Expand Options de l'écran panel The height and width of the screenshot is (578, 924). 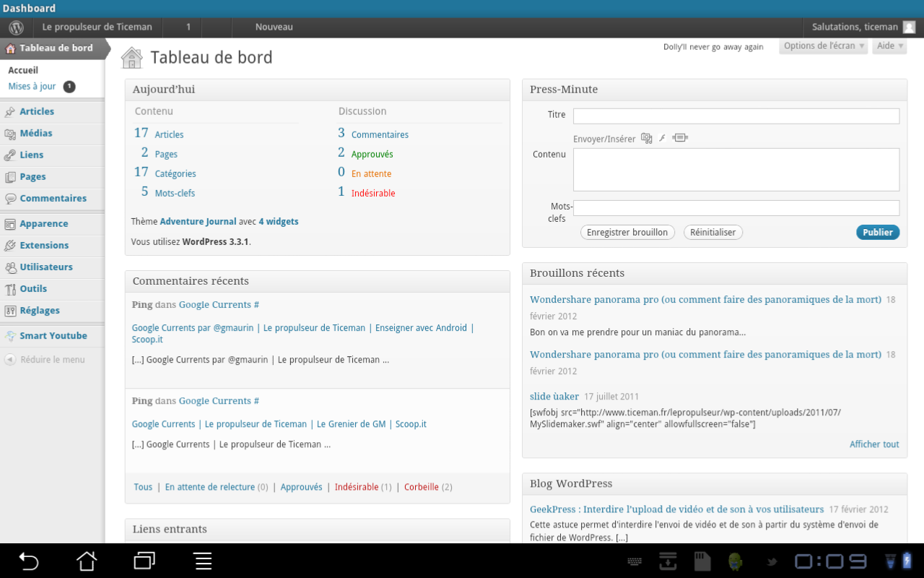[824, 46]
